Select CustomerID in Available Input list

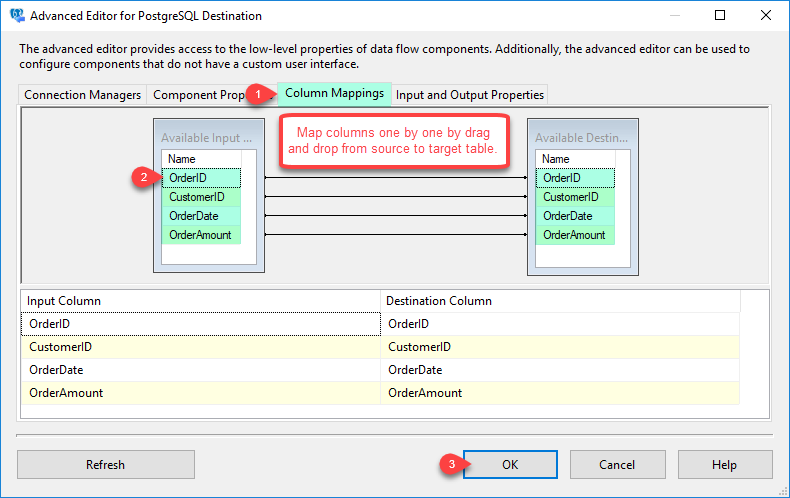(201, 197)
